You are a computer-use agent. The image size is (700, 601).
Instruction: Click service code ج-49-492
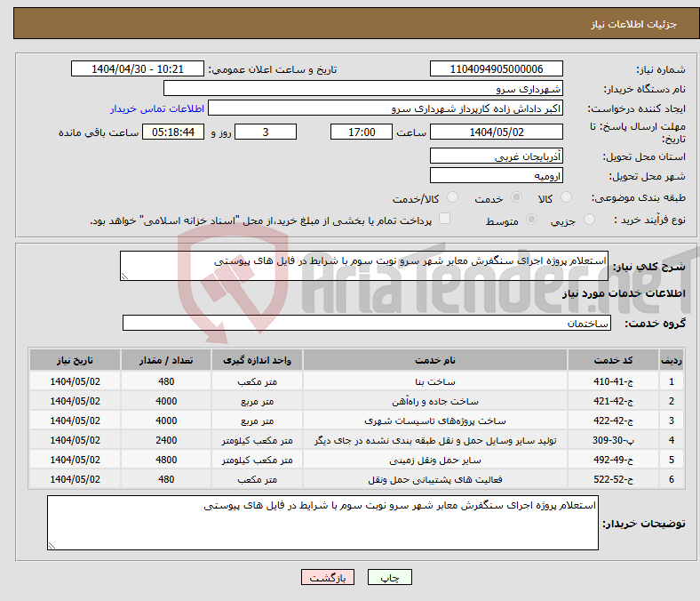(x=614, y=460)
